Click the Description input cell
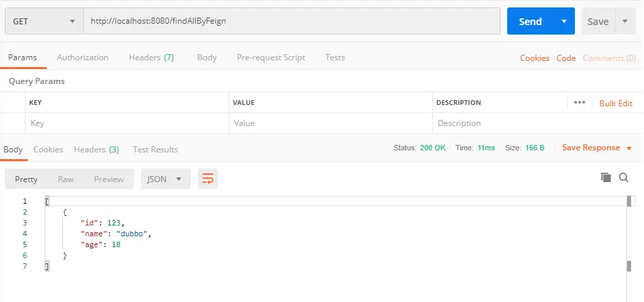The width and height of the screenshot is (644, 302). pyautogui.click(x=538, y=123)
